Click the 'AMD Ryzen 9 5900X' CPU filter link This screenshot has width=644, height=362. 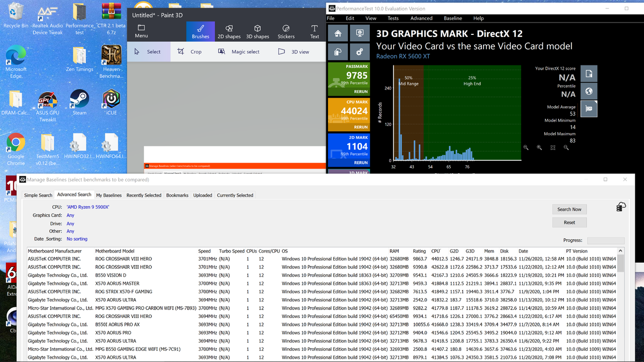click(88, 207)
